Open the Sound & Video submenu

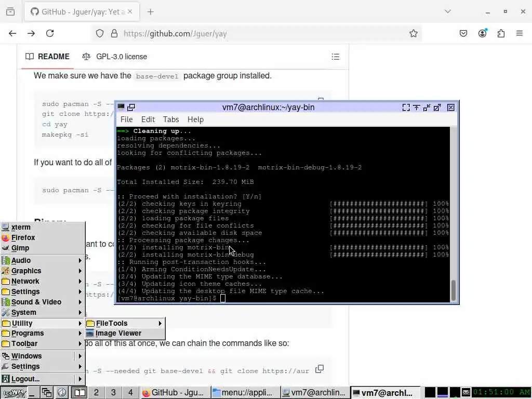point(43,302)
